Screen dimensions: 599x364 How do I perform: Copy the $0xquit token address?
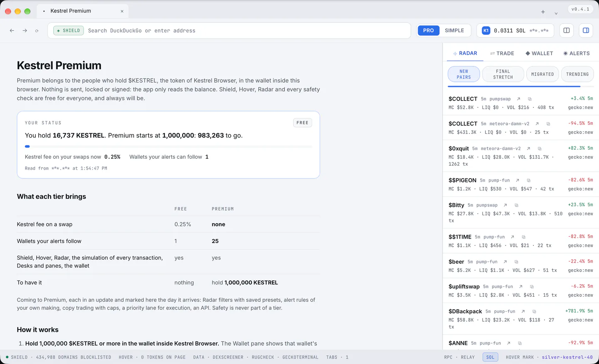(540, 149)
